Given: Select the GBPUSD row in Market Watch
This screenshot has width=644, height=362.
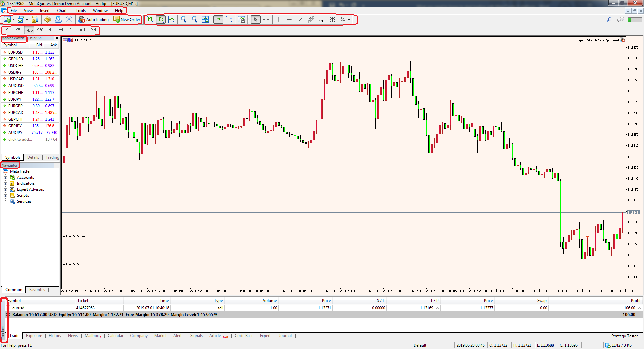Looking at the screenshot, I should click(30, 59).
